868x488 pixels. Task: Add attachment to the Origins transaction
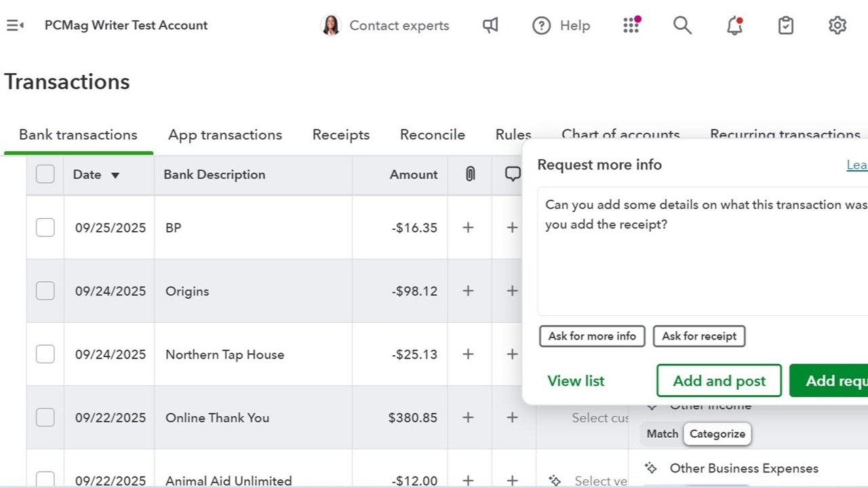tap(468, 291)
